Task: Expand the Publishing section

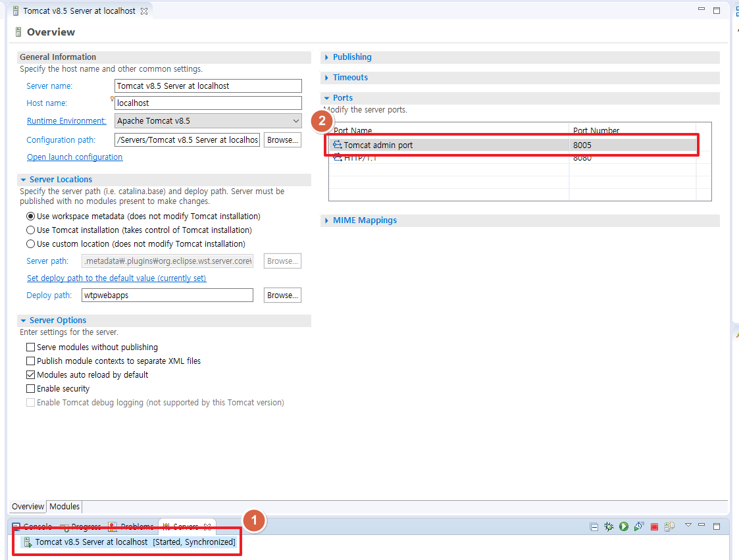Action: click(326, 57)
